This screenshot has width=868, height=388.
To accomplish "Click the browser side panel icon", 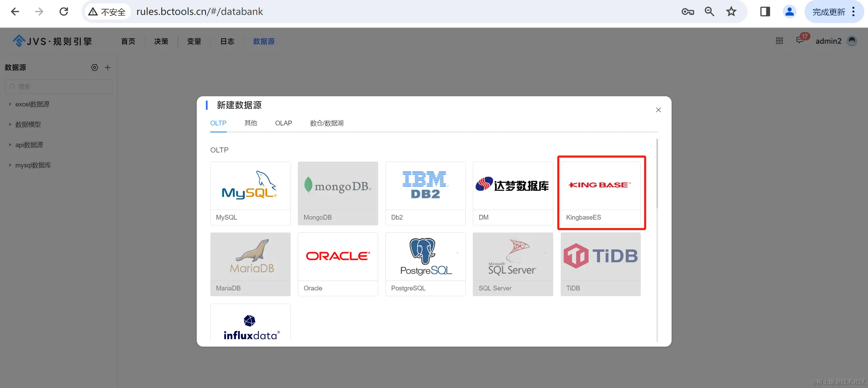I will click(765, 12).
